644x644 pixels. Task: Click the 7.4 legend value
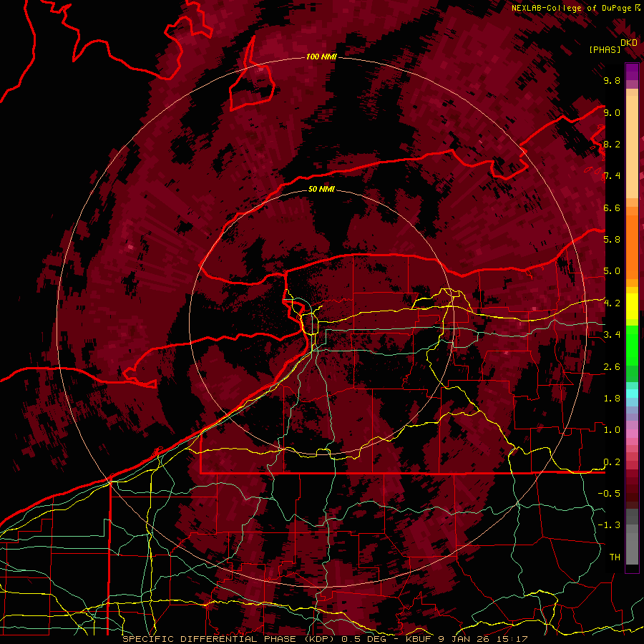point(612,176)
